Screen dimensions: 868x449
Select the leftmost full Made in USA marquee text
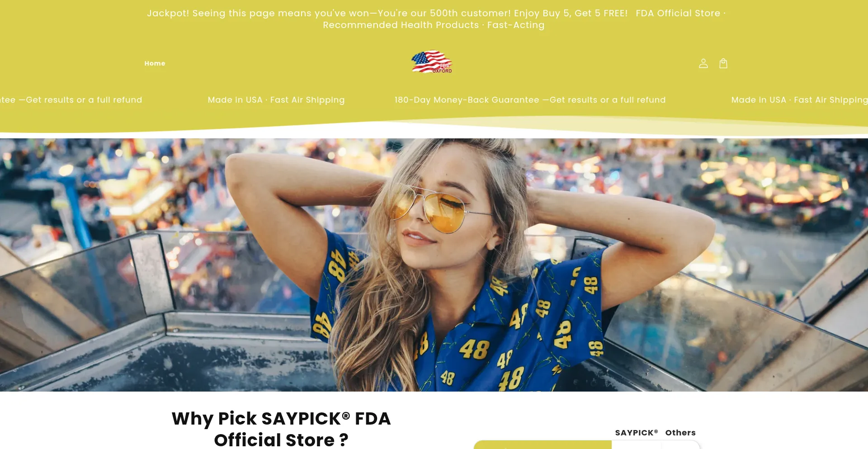(276, 100)
